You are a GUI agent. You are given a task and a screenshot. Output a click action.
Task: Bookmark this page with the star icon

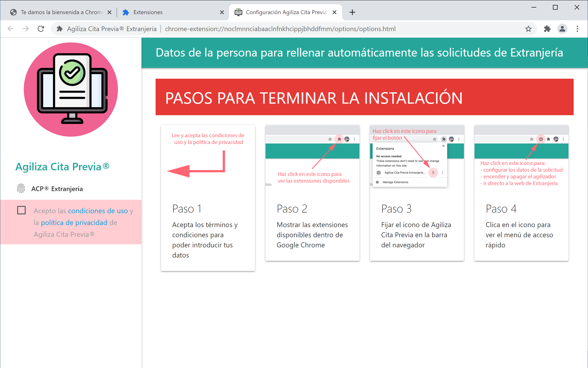528,29
